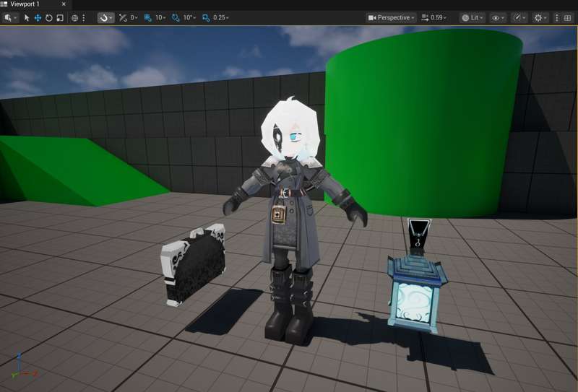This screenshot has height=392, width=578.
Task: Open scale snap value 0.25 dropdown
Action: 221,17
